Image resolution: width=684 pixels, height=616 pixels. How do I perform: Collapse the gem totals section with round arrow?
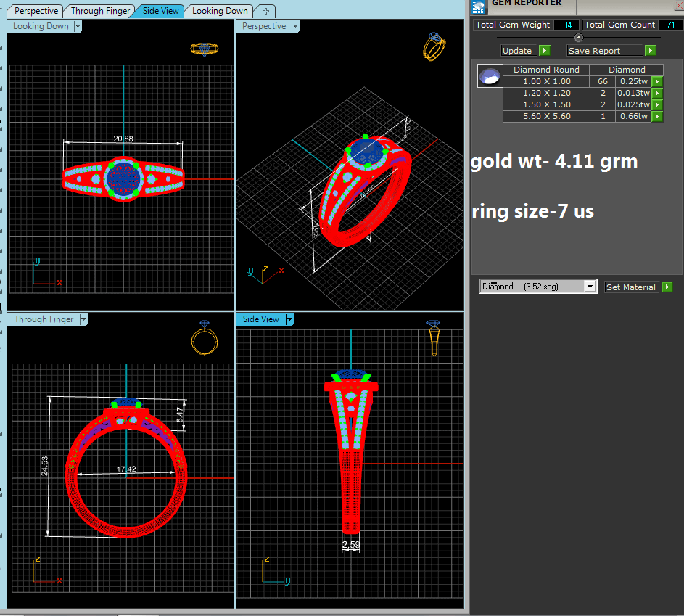pos(578,38)
